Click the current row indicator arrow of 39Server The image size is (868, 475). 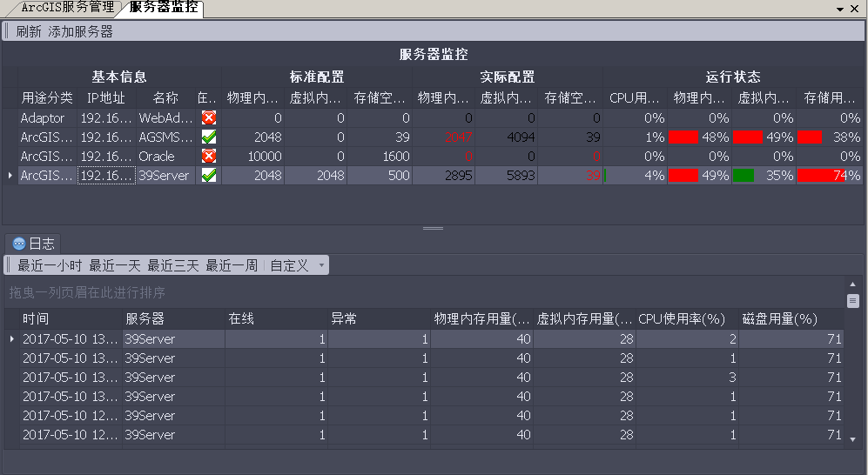(10, 175)
